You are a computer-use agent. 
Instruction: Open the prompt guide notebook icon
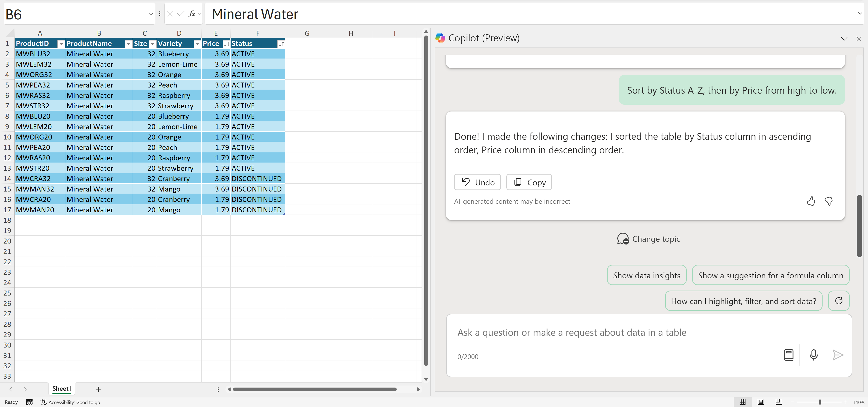[x=788, y=355]
